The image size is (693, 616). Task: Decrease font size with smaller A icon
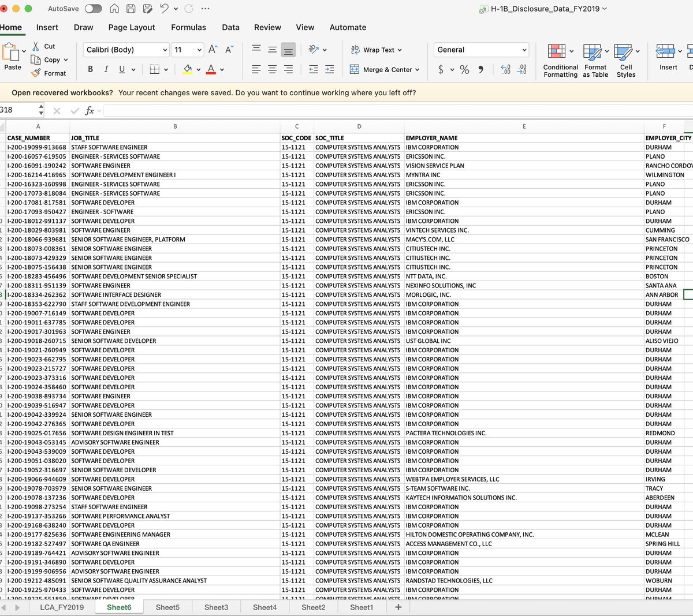[229, 50]
